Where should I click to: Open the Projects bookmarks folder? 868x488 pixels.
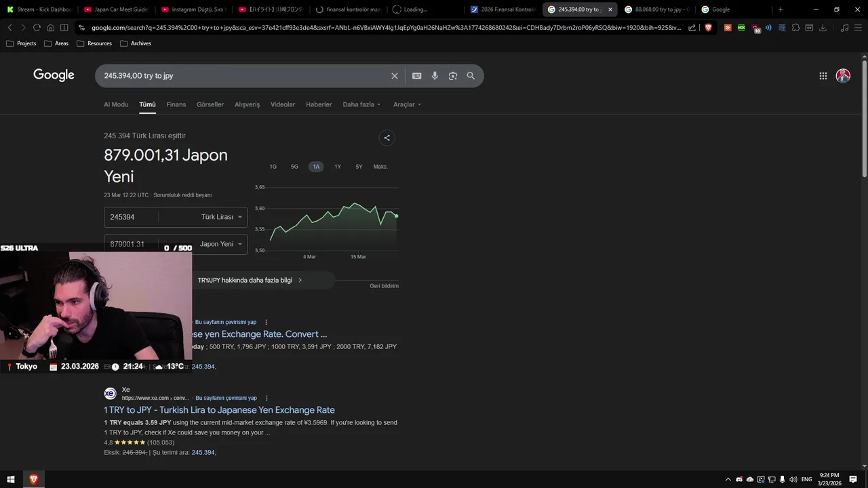click(x=21, y=43)
